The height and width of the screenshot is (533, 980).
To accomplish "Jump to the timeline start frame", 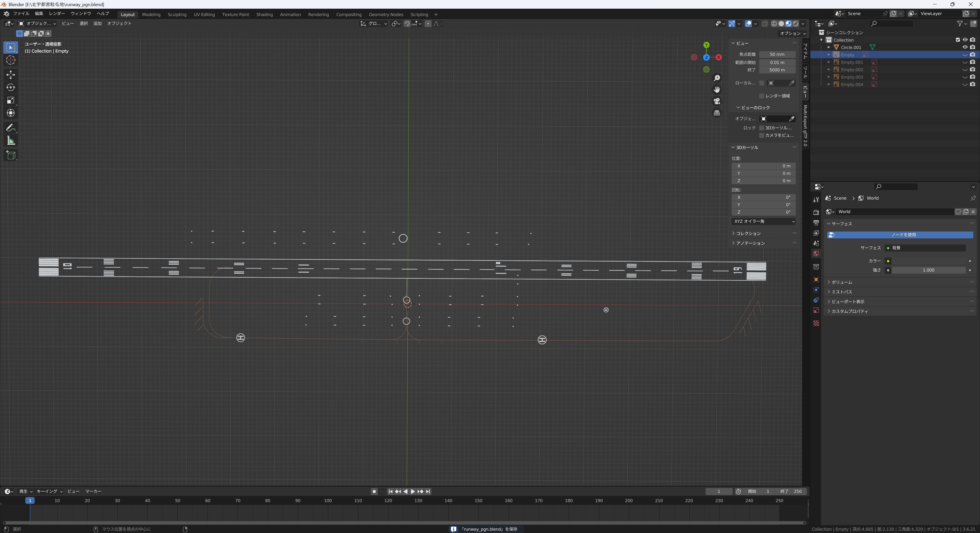I will [390, 492].
